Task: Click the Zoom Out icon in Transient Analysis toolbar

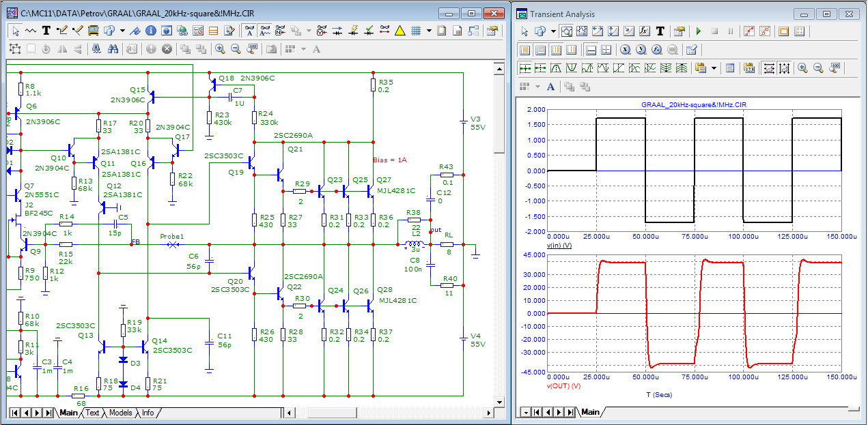Action: [818, 68]
